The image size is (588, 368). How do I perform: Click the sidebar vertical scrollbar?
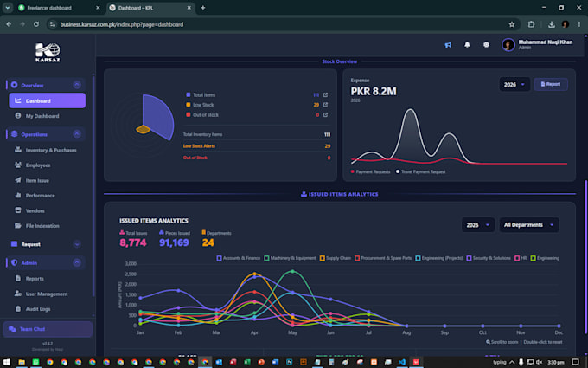[x=93, y=186]
